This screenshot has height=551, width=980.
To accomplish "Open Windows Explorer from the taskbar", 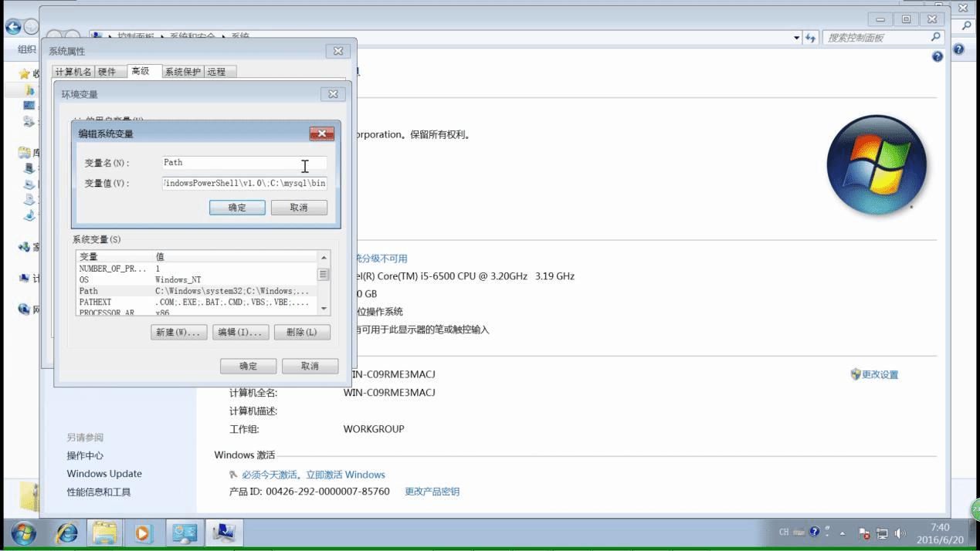I will pyautogui.click(x=106, y=532).
